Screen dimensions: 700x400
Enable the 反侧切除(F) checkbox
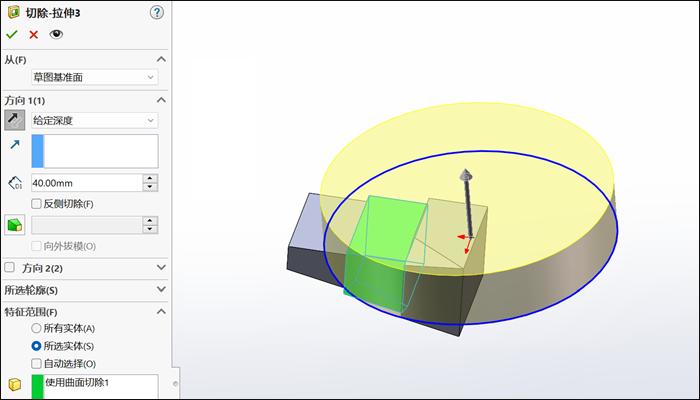tap(37, 204)
